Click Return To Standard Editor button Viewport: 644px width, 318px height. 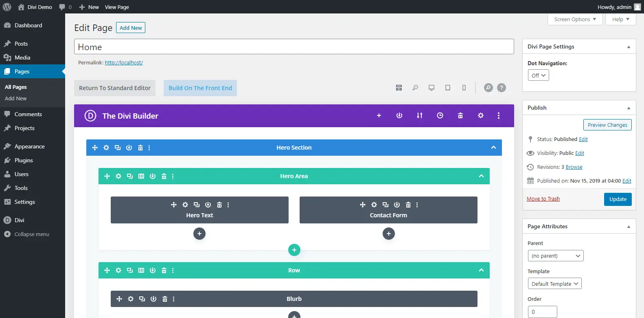click(115, 88)
